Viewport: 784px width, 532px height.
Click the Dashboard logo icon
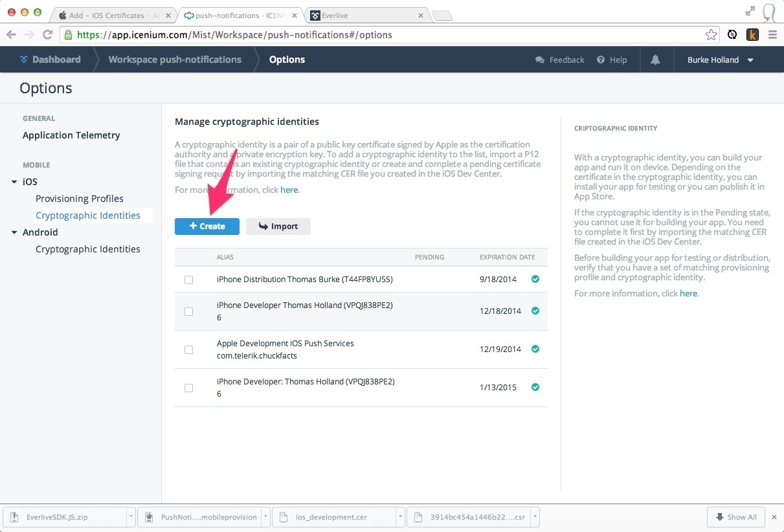(24, 60)
